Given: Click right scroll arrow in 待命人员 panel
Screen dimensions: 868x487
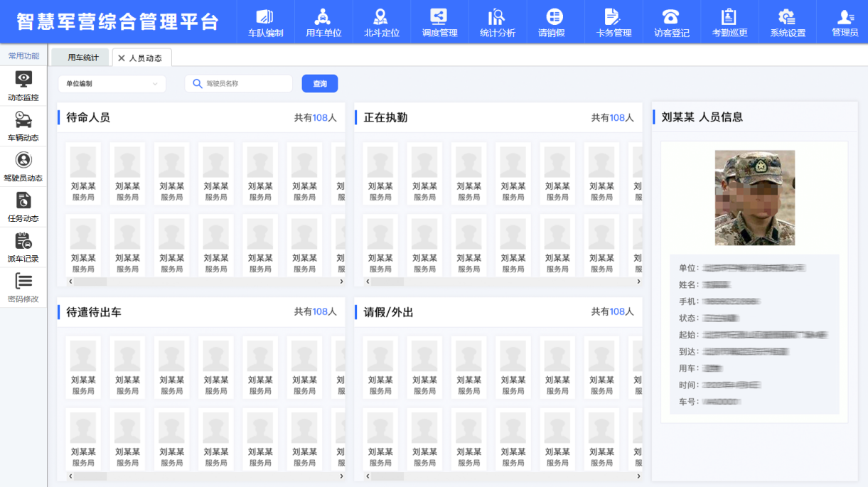Looking at the screenshot, I should click(341, 282).
